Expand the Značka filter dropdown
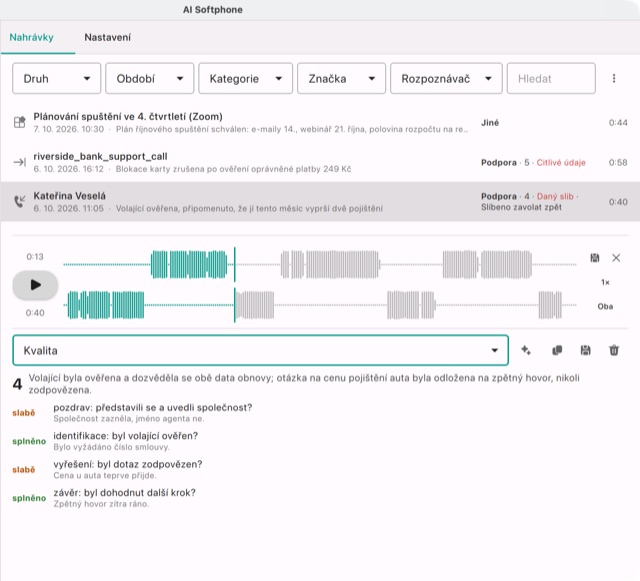Screen dimensions: 640x581 click(341, 78)
